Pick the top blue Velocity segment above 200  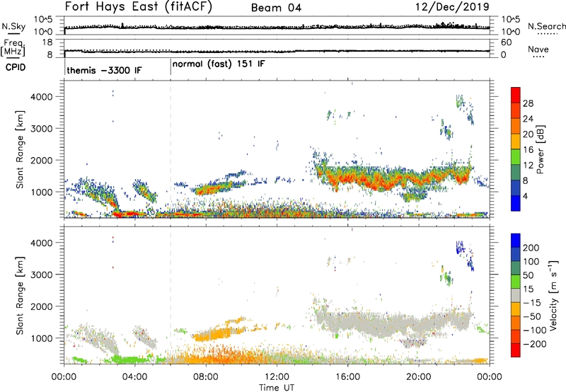(x=516, y=241)
